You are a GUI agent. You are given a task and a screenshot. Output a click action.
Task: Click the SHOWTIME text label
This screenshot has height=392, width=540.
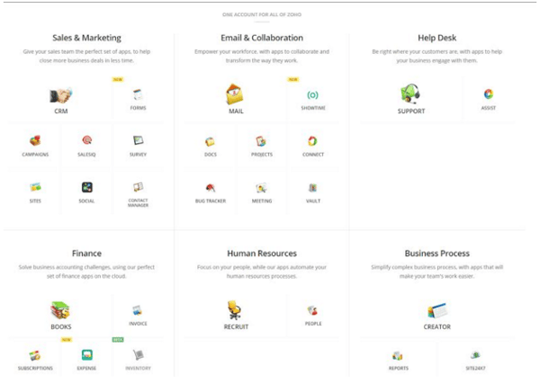tap(313, 108)
